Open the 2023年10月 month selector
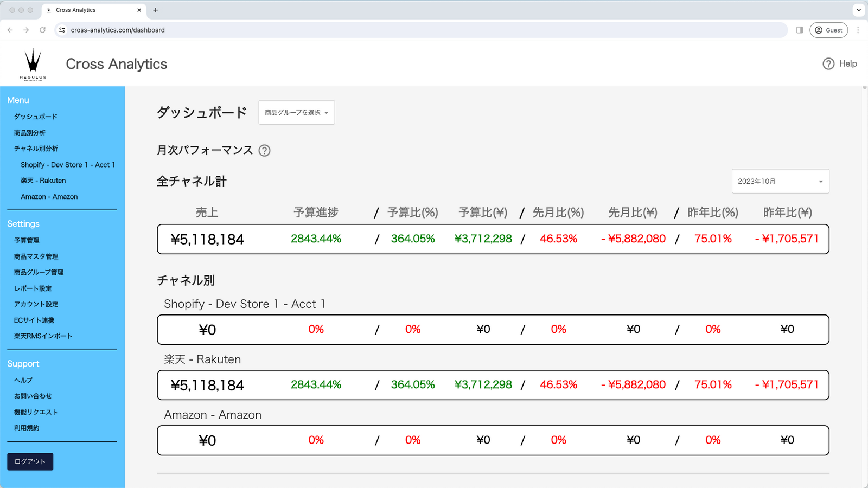The image size is (868, 488). [780, 181]
